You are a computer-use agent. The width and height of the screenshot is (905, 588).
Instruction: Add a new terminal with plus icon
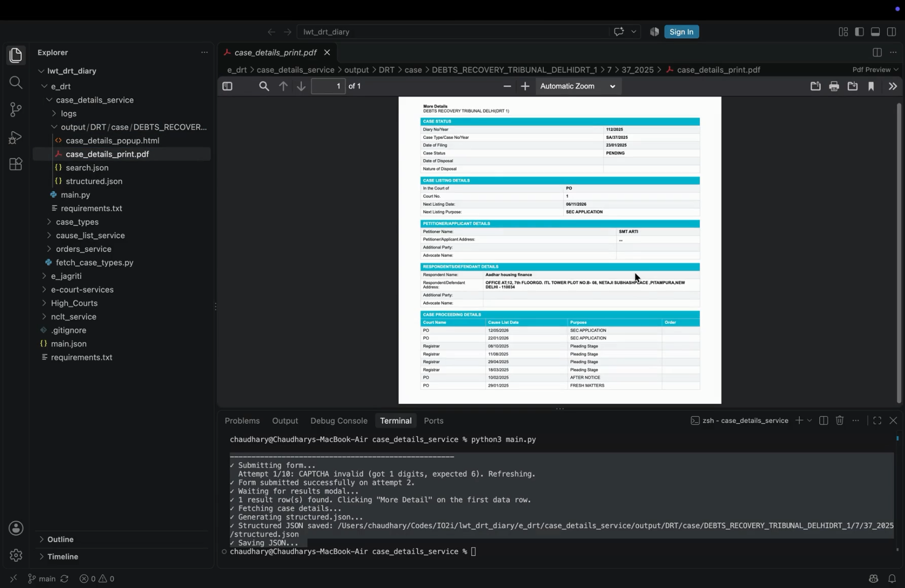pos(799,420)
